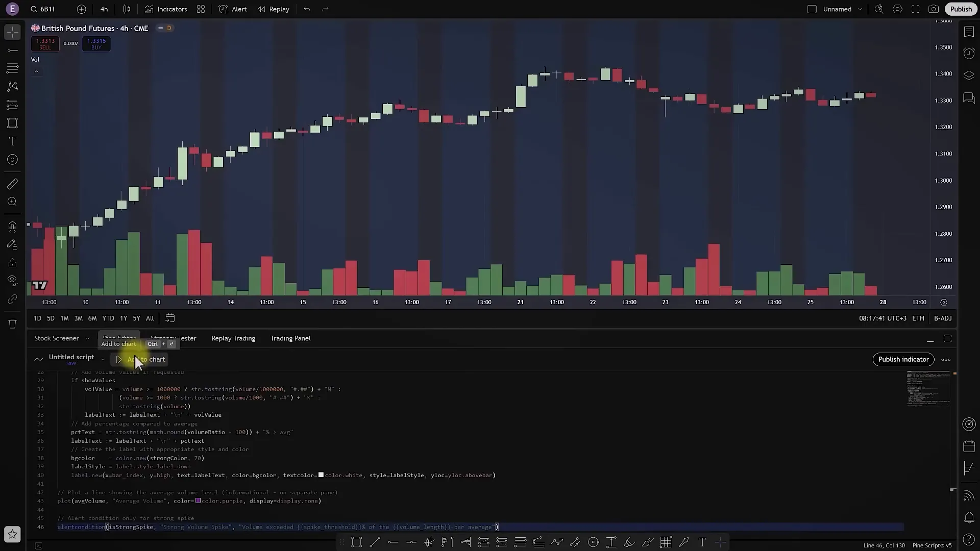Open the Fibonacci and Gann tools group
Image resolution: width=980 pixels, height=551 pixels.
point(13,68)
